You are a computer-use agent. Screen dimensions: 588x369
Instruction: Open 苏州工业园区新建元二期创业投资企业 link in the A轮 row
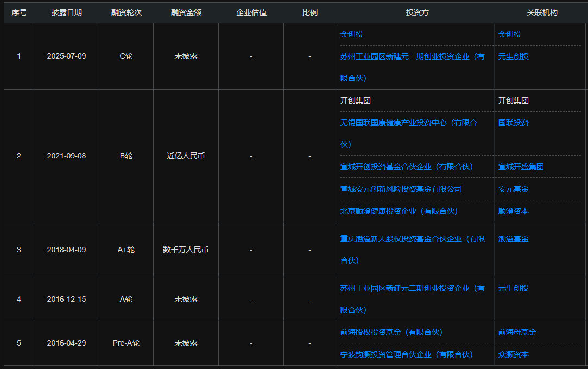coord(412,299)
